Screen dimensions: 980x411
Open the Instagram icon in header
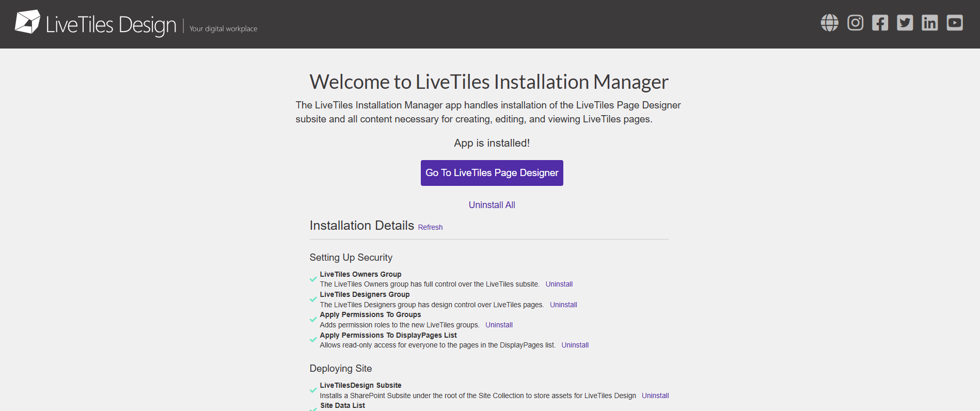pyautogui.click(x=855, y=23)
